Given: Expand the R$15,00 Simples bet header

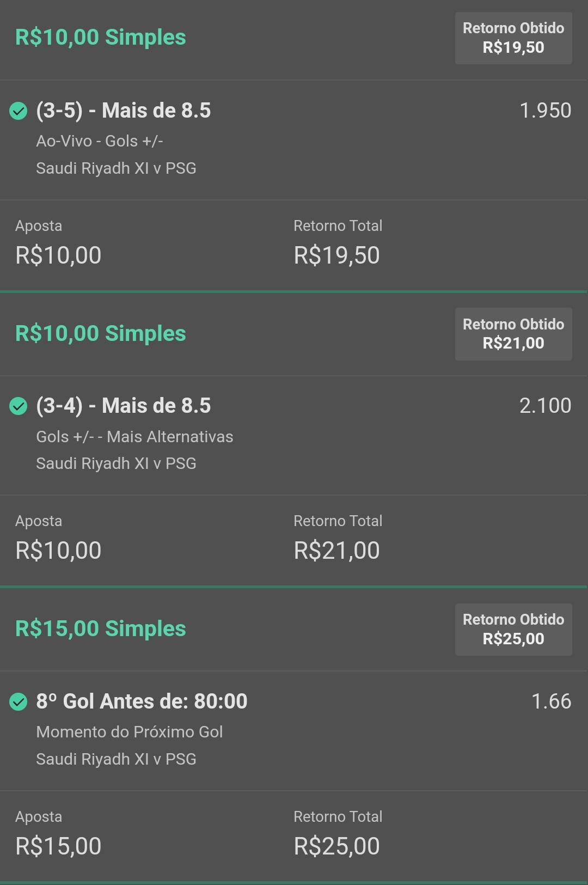Looking at the screenshot, I should click(101, 628).
